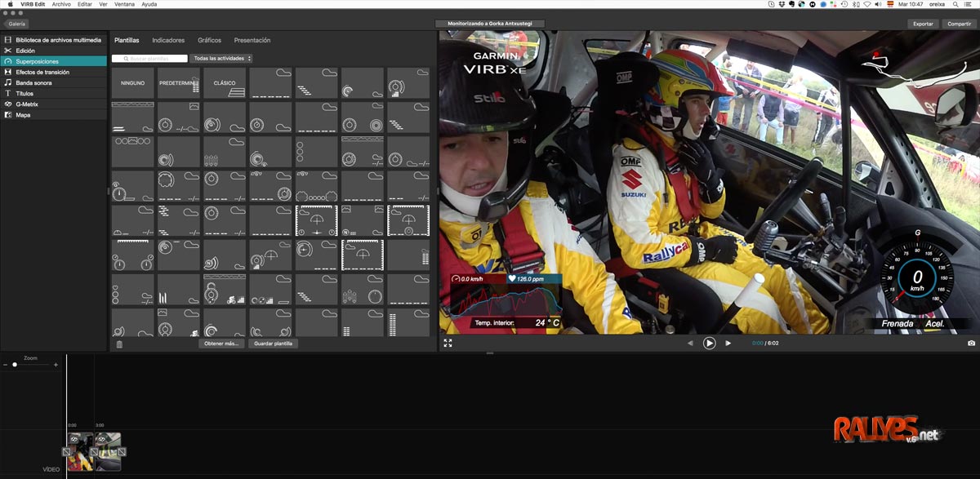Select first video clip at 0:00
Viewport: 980px width, 479px height.
click(80, 451)
